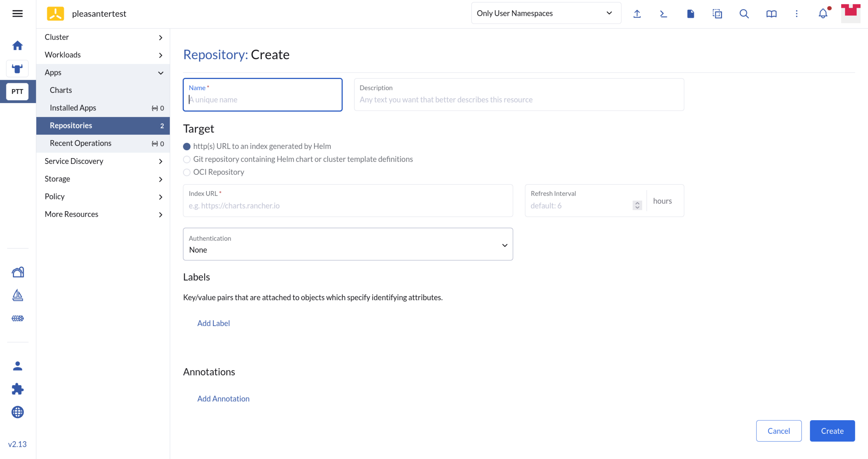Open the kubectl shell terminal icon

[x=663, y=14]
